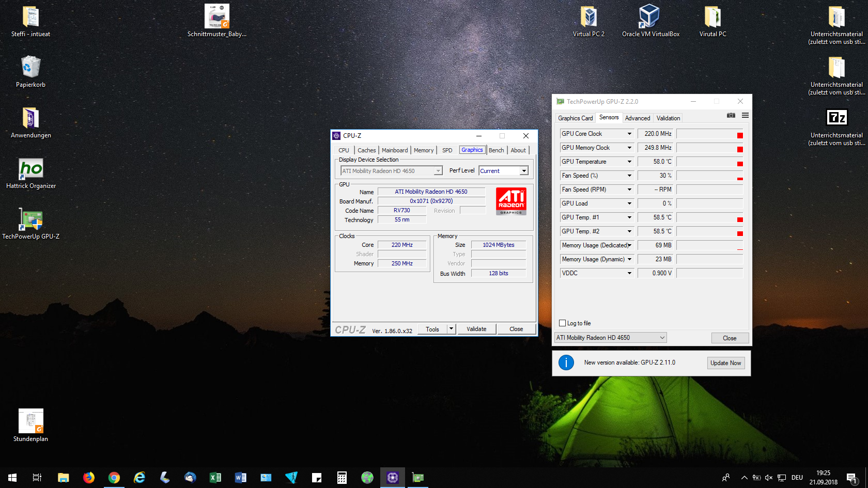Open the Schnittmuster_Baby desktop file
This screenshot has width=868, height=488.
217,22
